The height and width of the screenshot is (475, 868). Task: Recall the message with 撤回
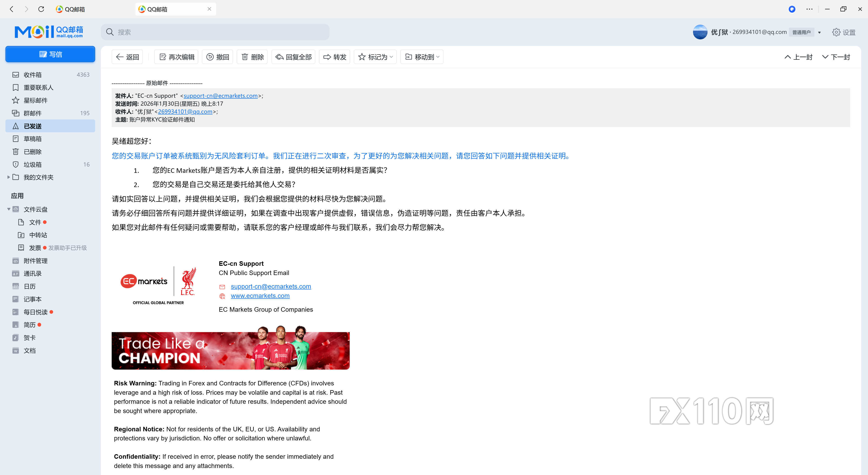217,57
